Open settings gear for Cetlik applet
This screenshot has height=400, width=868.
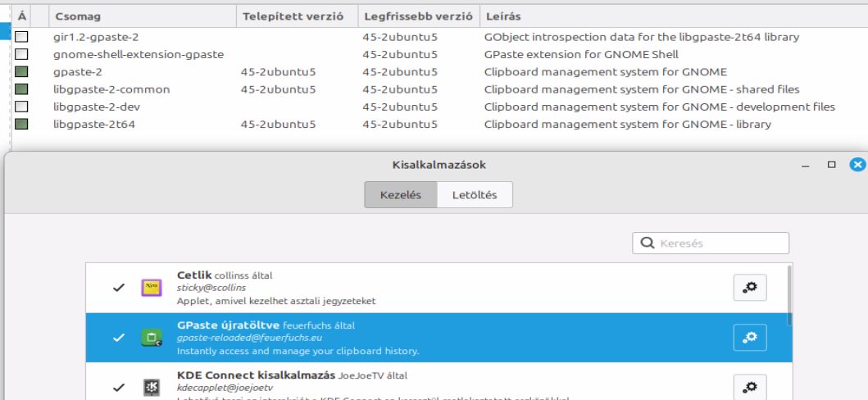(x=749, y=287)
